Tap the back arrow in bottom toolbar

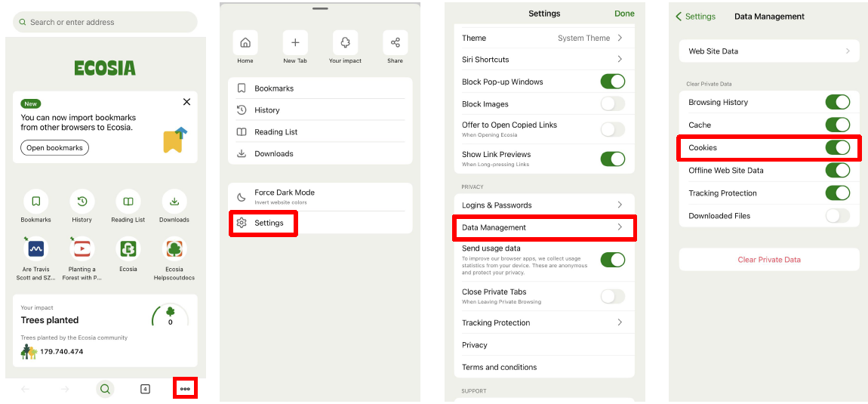25,389
